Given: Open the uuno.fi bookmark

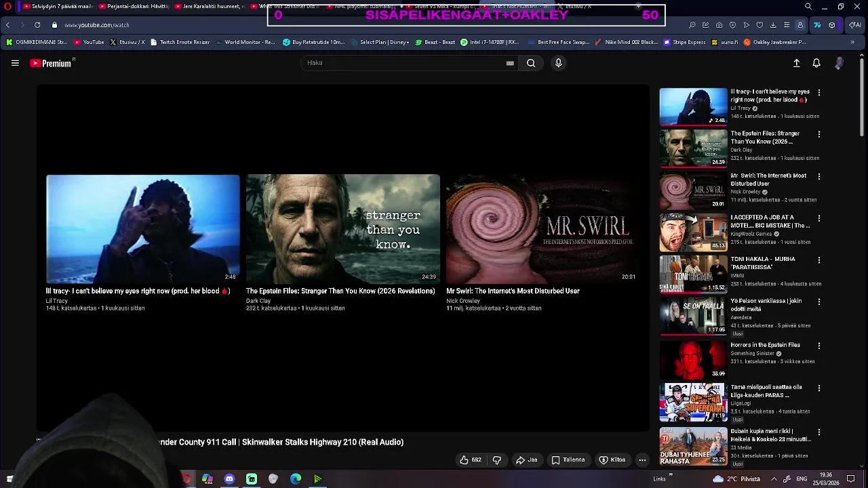Looking at the screenshot, I should [x=725, y=42].
